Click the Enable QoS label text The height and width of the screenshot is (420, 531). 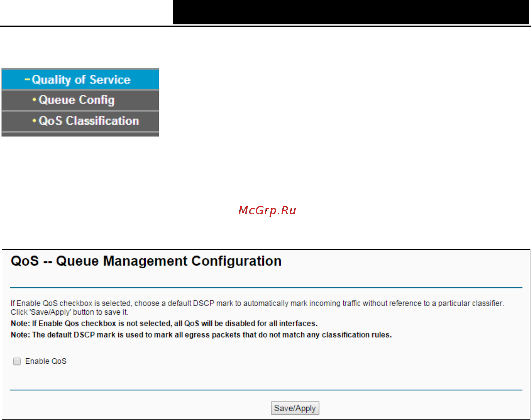pyautogui.click(x=46, y=361)
